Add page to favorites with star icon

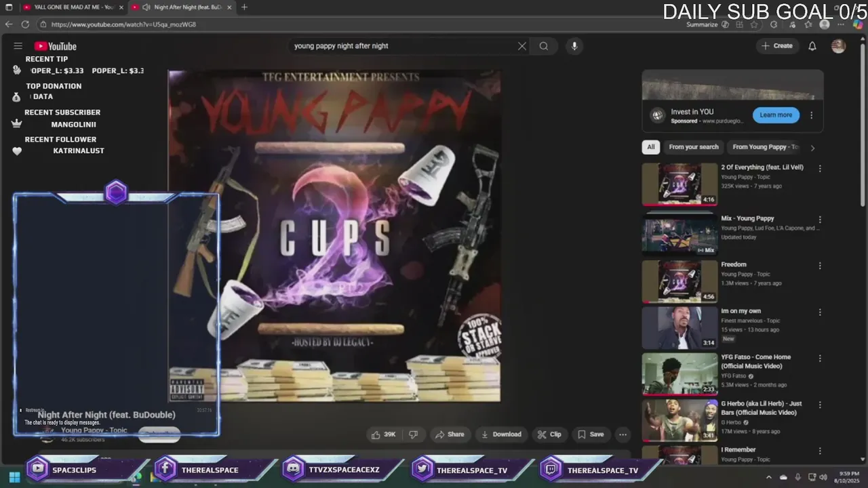754,24
